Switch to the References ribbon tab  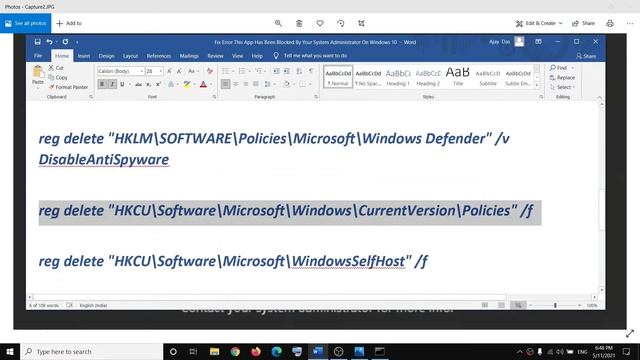tap(159, 56)
